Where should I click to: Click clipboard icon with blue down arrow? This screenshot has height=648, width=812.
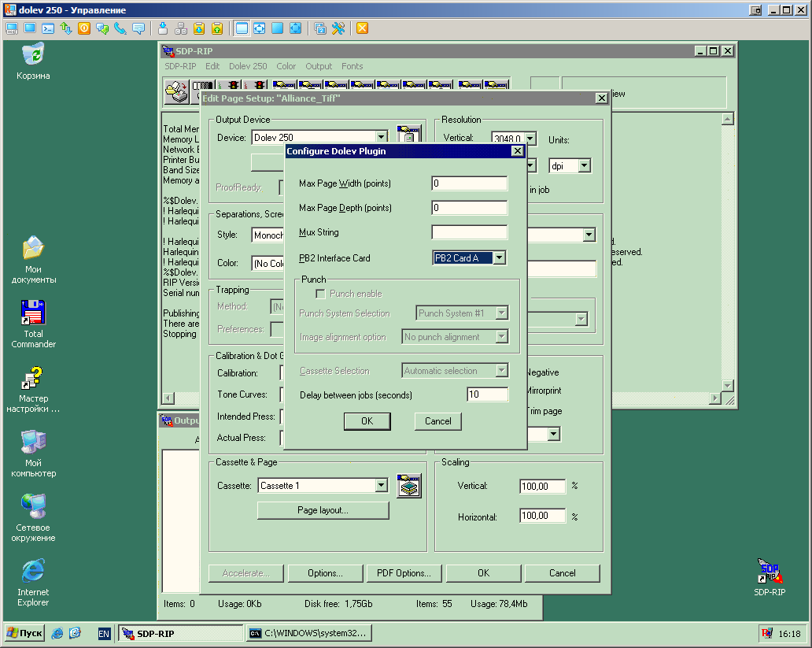(199, 28)
